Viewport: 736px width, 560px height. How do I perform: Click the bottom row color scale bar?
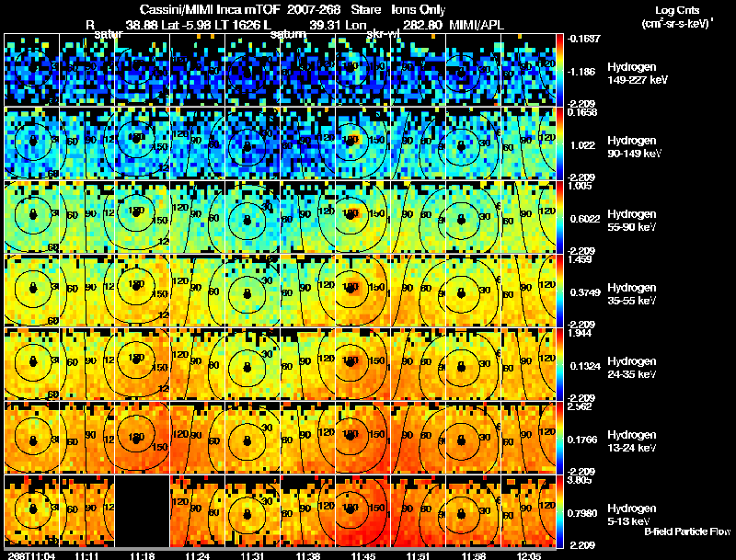pyautogui.click(x=559, y=511)
